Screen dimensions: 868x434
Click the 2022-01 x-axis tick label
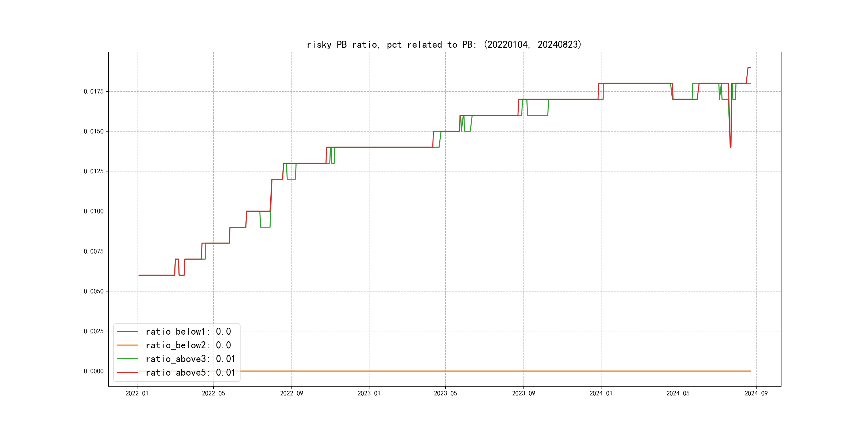click(137, 393)
